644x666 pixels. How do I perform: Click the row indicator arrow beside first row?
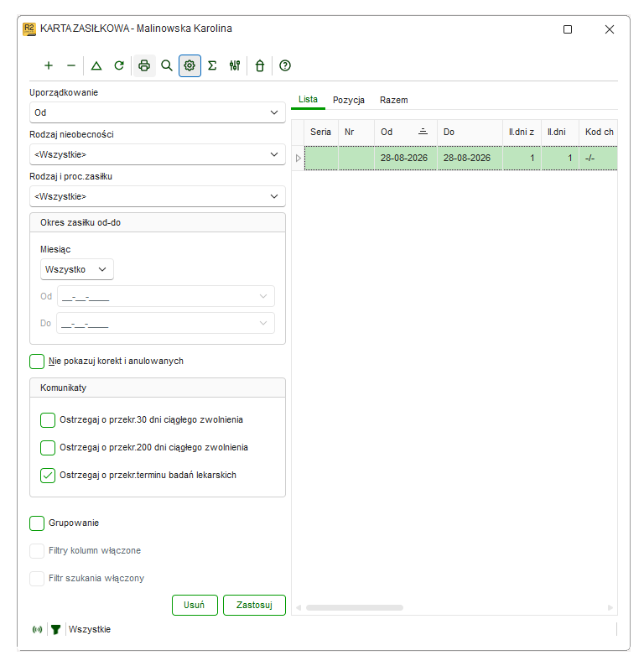[x=298, y=158]
